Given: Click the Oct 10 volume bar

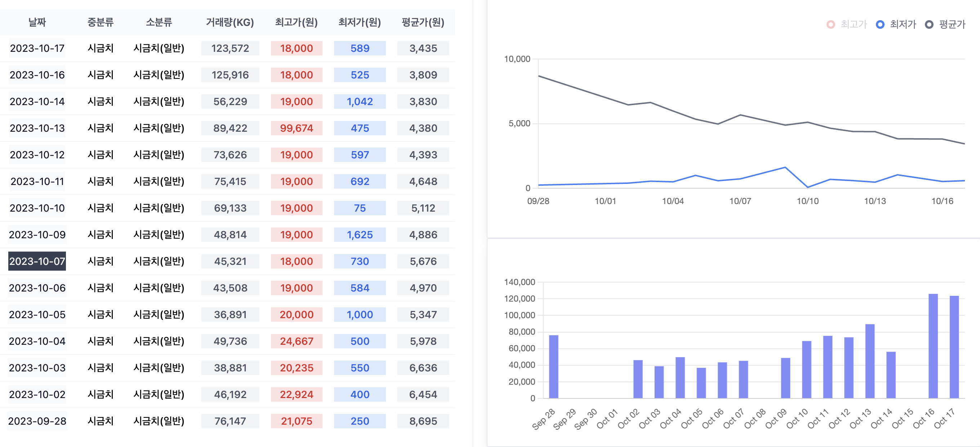Looking at the screenshot, I should (x=807, y=370).
